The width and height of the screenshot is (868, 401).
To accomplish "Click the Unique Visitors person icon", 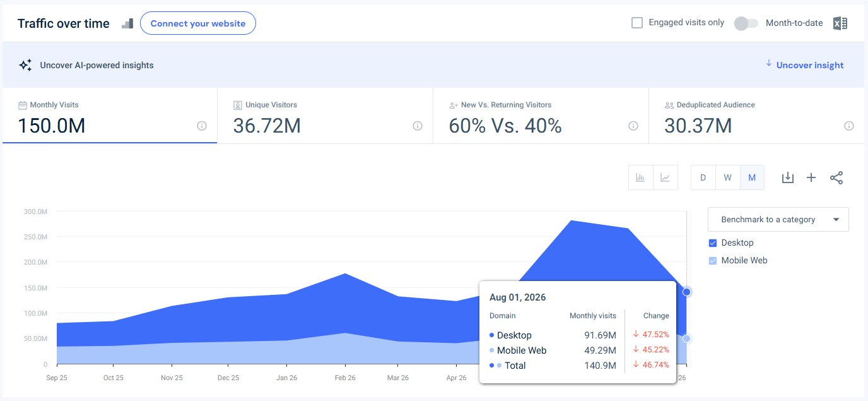I will point(238,105).
